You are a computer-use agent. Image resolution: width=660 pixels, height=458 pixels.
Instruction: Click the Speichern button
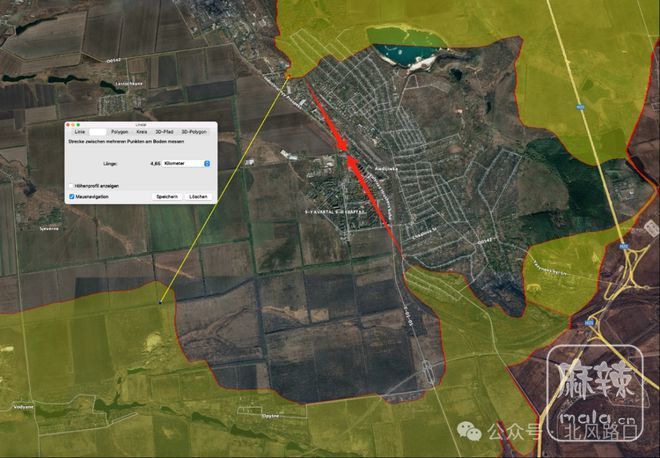coord(166,197)
